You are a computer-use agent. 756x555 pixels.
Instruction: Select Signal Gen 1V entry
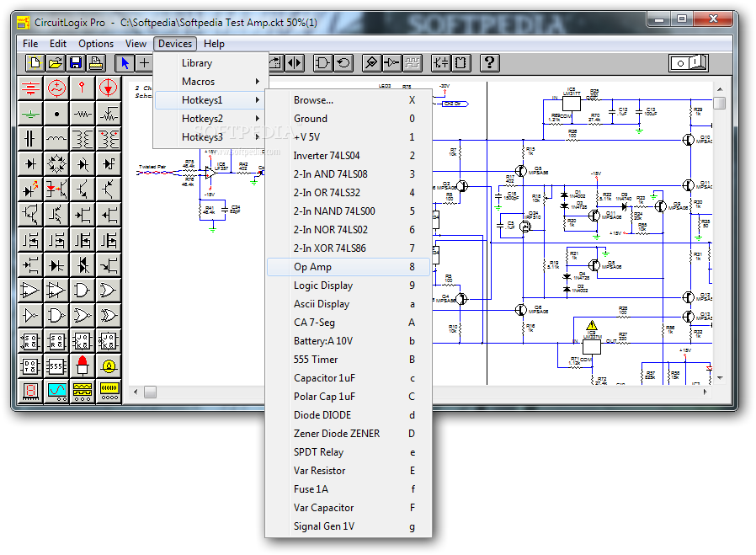coord(348,526)
